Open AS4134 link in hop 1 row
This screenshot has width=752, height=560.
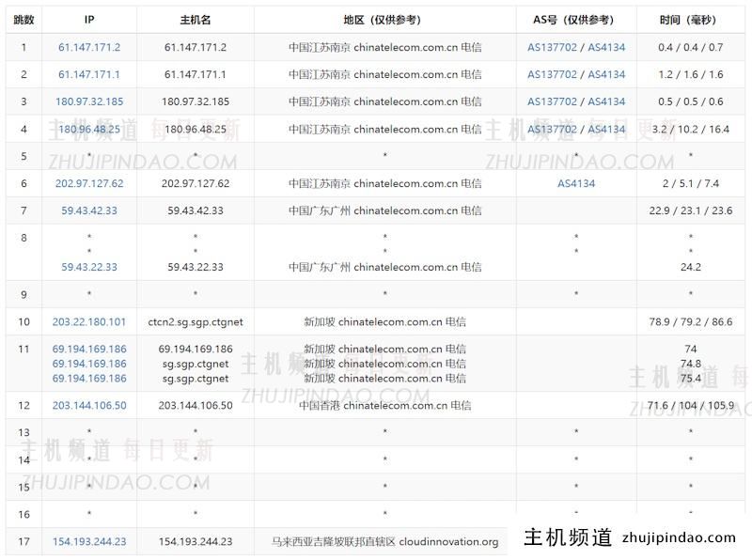coord(606,48)
